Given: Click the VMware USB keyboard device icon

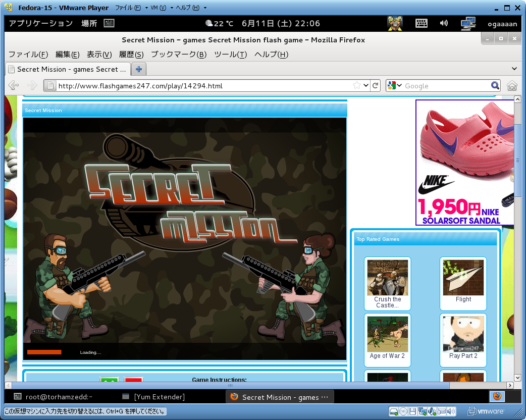Looking at the screenshot, I should pyautogui.click(x=442, y=411).
